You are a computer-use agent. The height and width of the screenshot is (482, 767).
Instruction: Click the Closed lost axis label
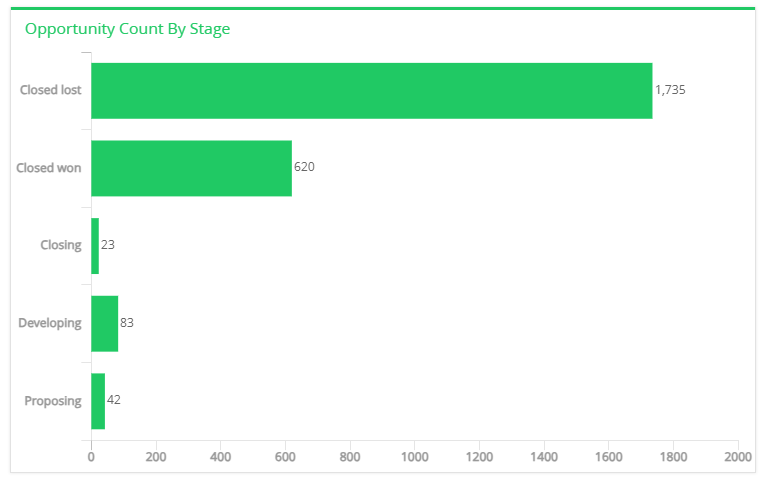(x=50, y=90)
